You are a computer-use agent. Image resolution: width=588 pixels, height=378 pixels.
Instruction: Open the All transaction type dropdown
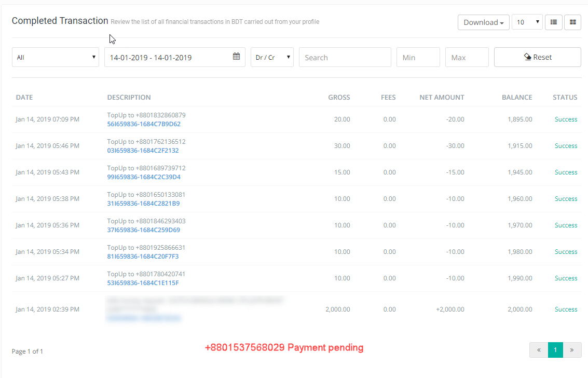point(56,57)
